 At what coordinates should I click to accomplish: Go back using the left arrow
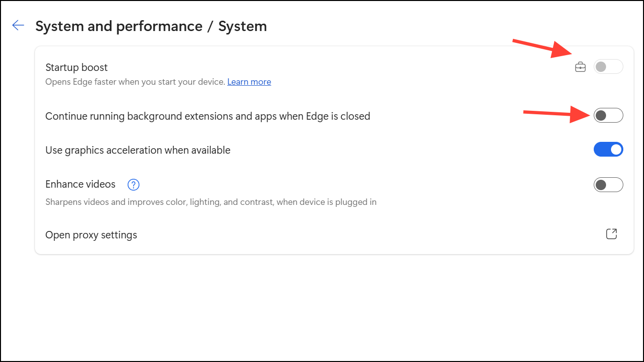pos(18,26)
